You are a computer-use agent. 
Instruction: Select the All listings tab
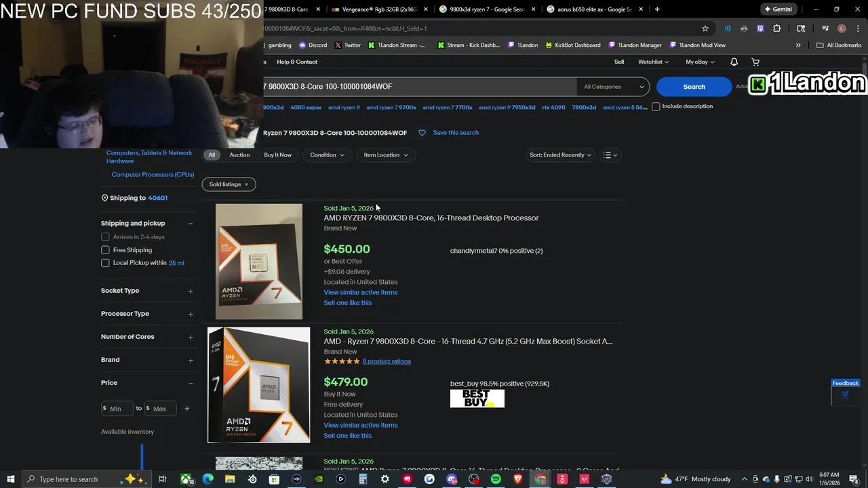[212, 155]
